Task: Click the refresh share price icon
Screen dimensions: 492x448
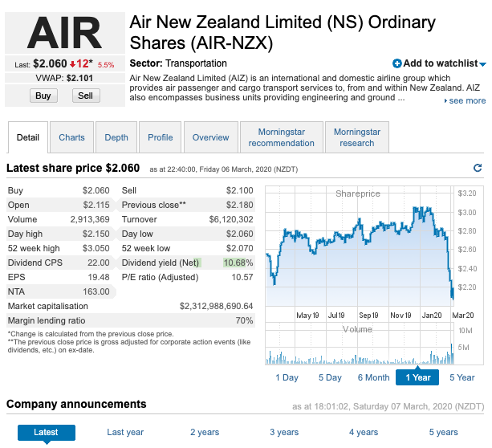Action: click(478, 169)
